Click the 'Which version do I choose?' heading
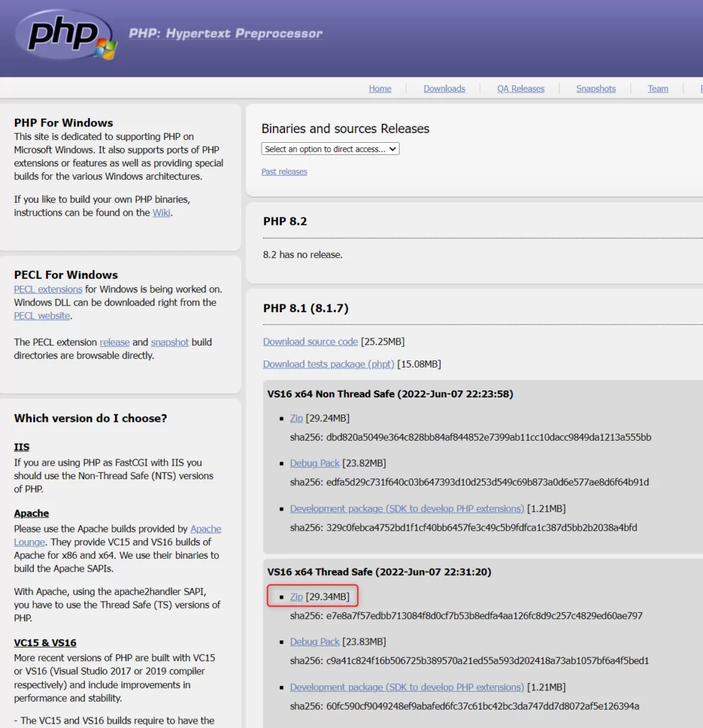This screenshot has height=728, width=703. pos(90,418)
